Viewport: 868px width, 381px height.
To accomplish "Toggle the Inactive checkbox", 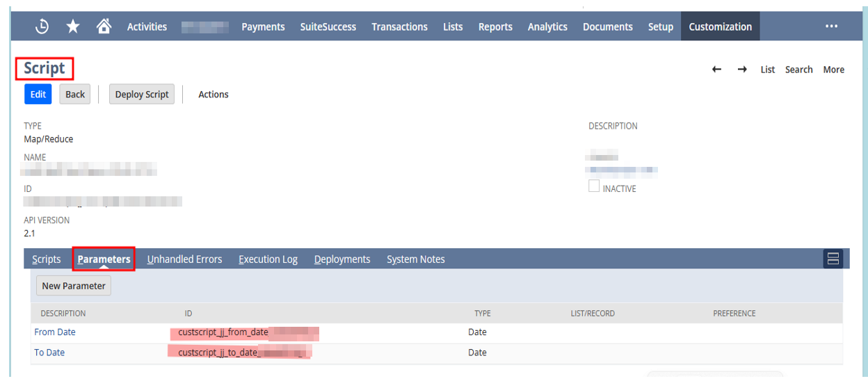I will [x=594, y=186].
